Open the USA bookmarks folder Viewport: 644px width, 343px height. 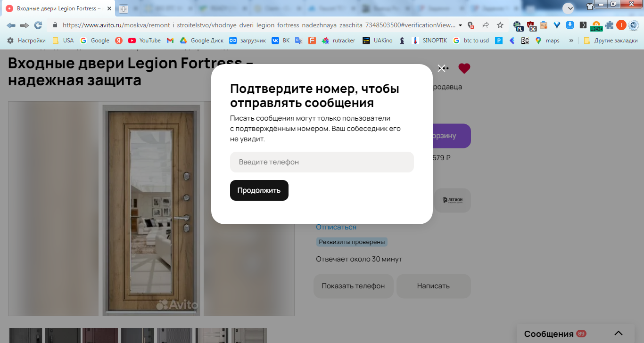(x=63, y=41)
